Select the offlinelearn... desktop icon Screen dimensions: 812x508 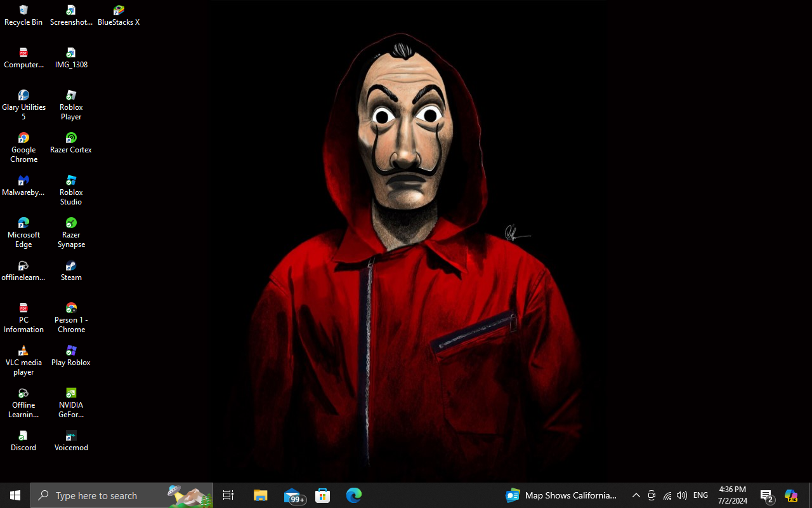point(23,271)
